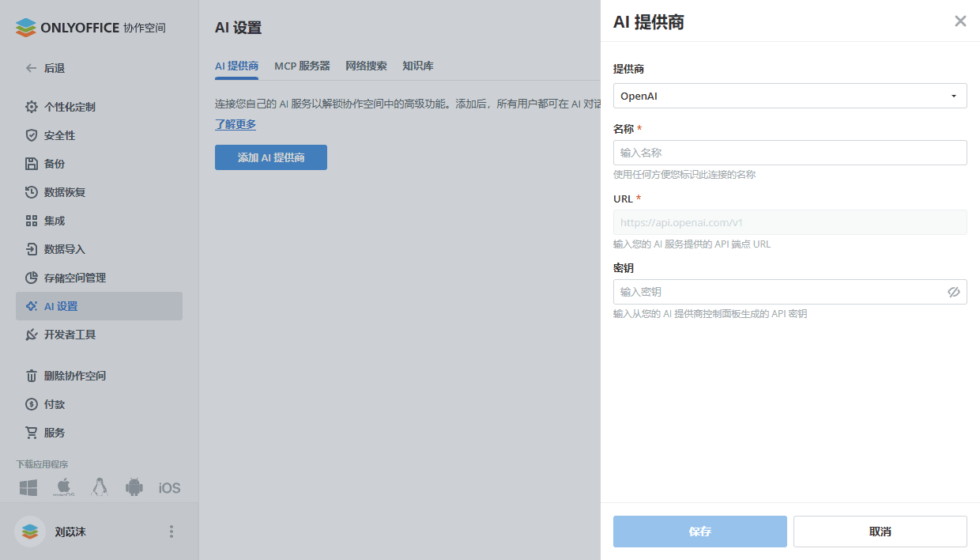This screenshot has height=560, width=980.
Task: Select the iOS download icon
Action: click(168, 487)
